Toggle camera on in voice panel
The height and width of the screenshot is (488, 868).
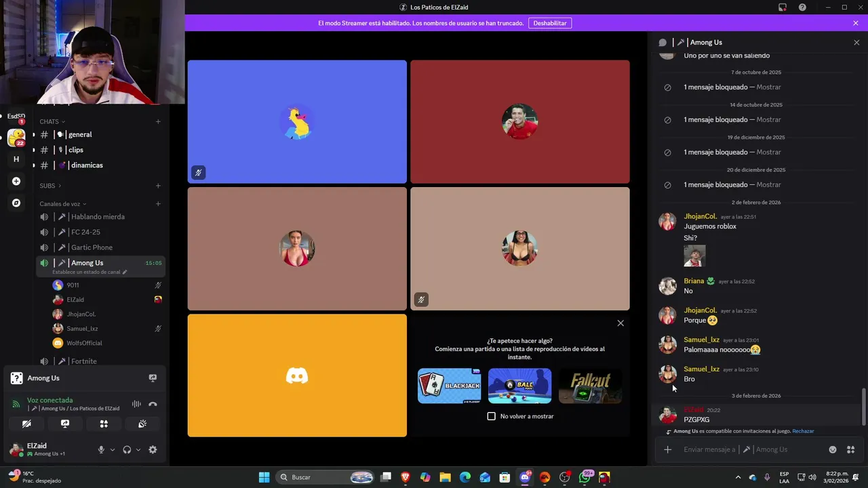pyautogui.click(x=26, y=424)
